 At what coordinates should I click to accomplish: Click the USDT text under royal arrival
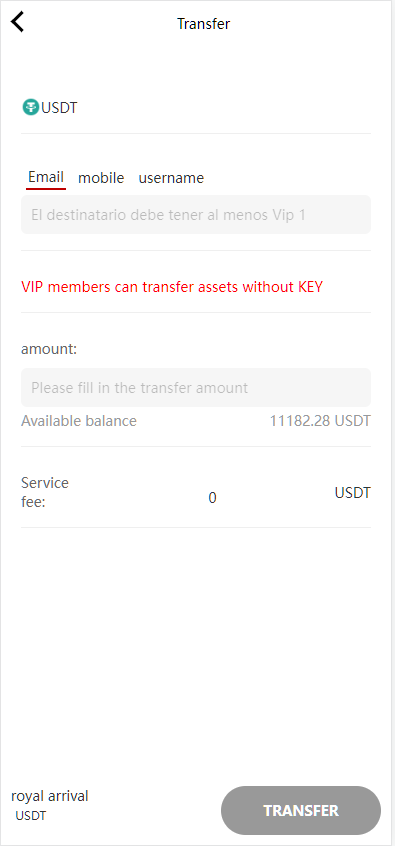click(31, 816)
